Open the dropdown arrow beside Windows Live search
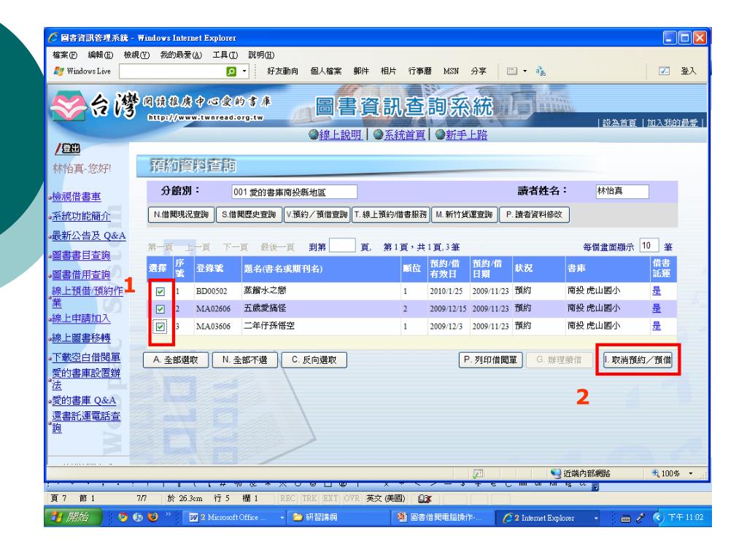747x560 pixels. 245,71
